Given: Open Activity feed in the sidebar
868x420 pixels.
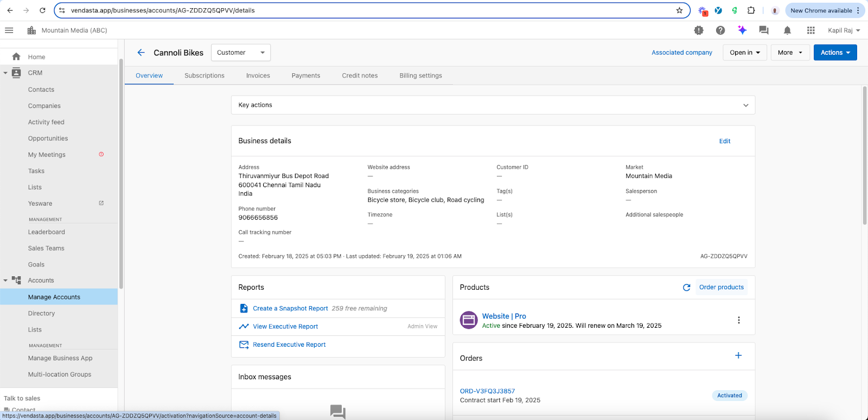Looking at the screenshot, I should 46,122.
